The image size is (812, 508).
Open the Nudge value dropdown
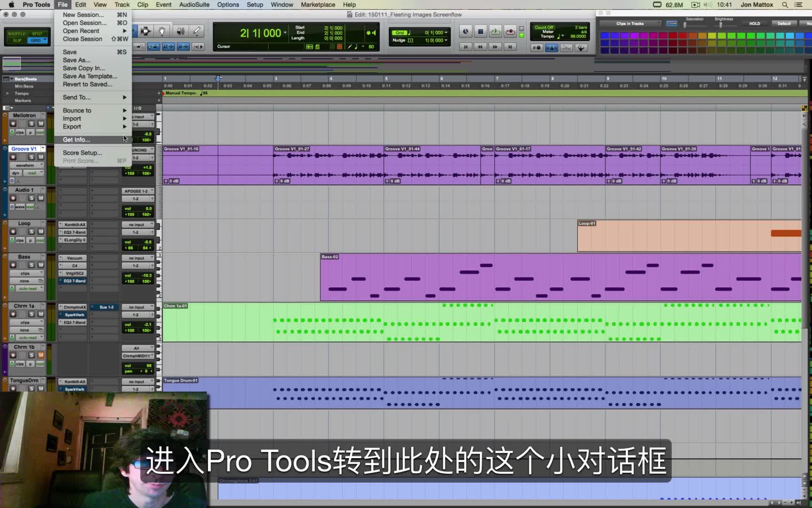(445, 40)
